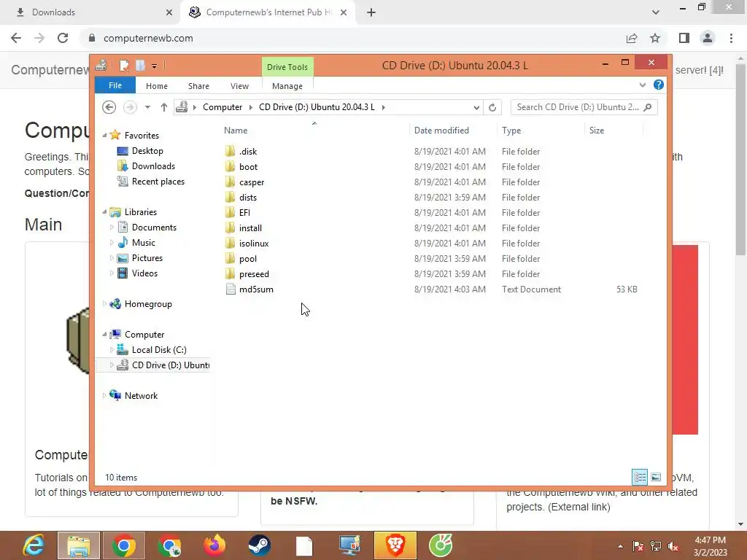Open the pool folder
747x560 pixels.
(248, 258)
